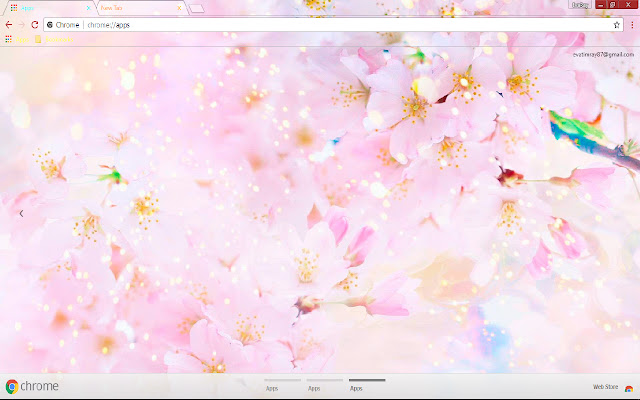Image resolution: width=640 pixels, height=400 pixels.
Task: Click the gmail account address text
Action: [x=603, y=55]
